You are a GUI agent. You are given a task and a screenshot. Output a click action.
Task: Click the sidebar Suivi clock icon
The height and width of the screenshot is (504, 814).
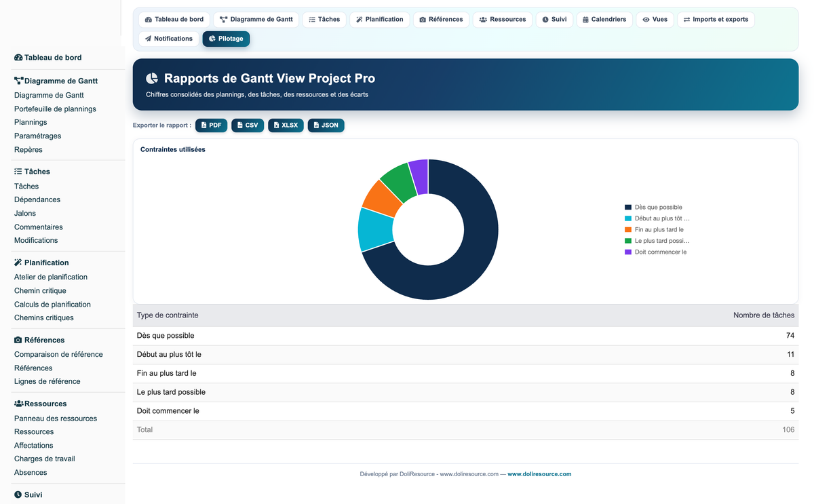(x=18, y=495)
